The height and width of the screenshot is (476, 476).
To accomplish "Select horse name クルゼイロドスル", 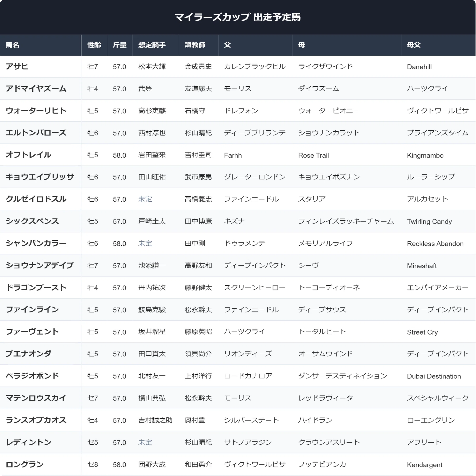I will pyautogui.click(x=36, y=199).
